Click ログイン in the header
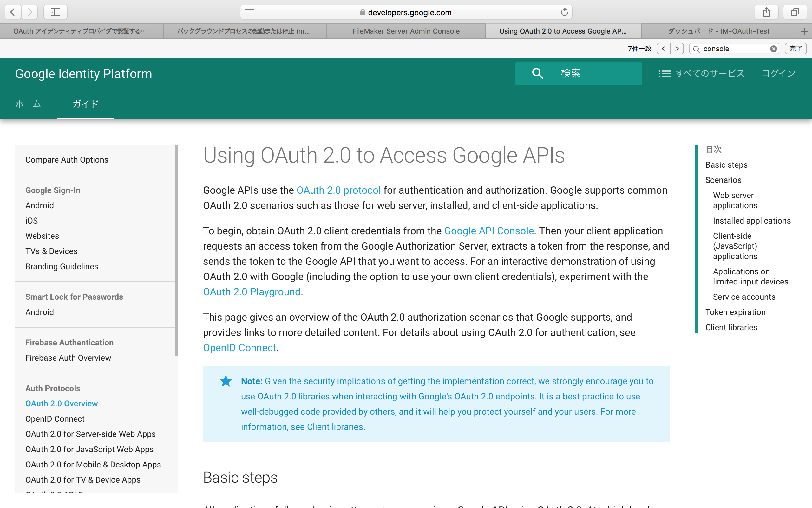 pyautogui.click(x=778, y=73)
